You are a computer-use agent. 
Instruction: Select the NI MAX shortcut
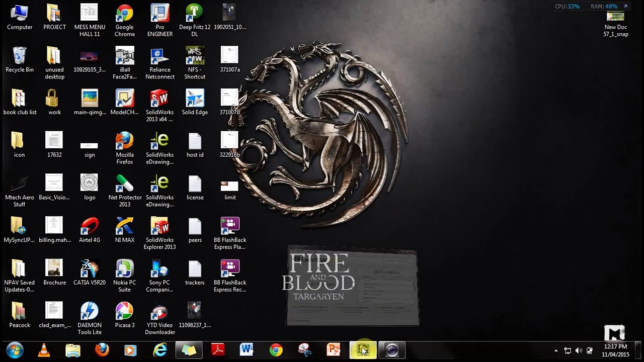[124, 230]
